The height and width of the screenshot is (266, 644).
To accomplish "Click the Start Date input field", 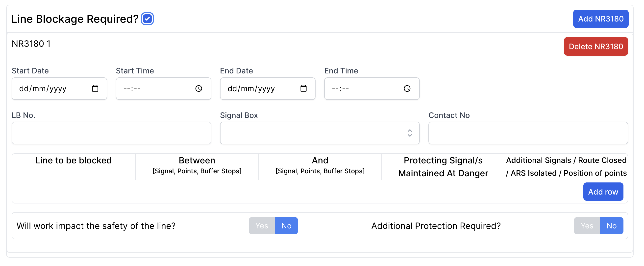I will coord(50,89).
